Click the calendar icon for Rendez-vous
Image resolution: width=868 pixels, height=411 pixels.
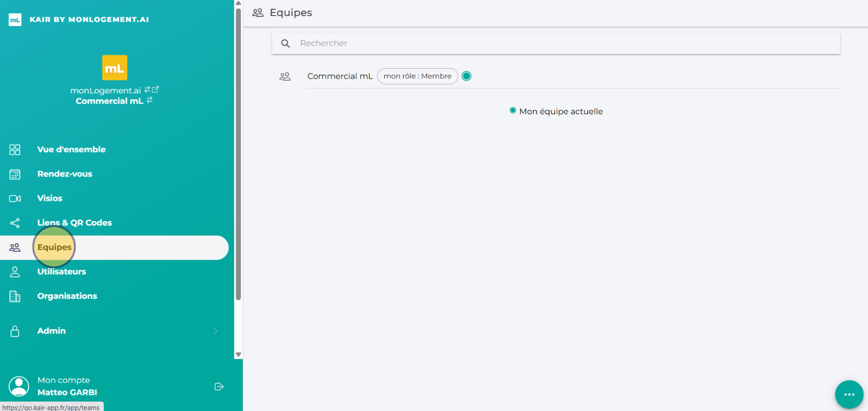coord(15,174)
